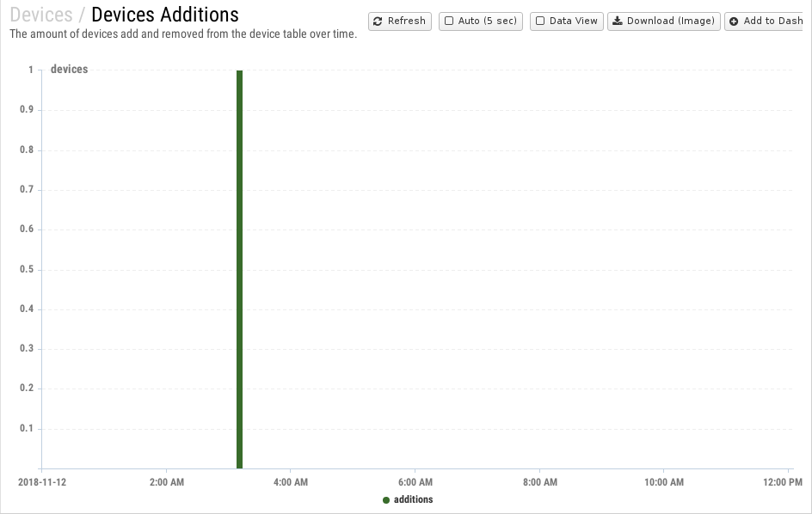Click the Devices Additions title

[165, 15]
